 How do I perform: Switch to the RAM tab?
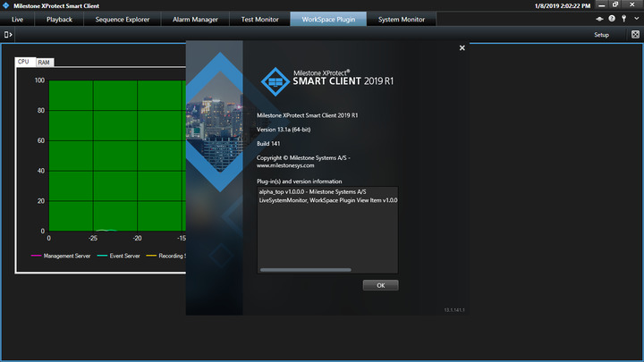[x=44, y=63]
